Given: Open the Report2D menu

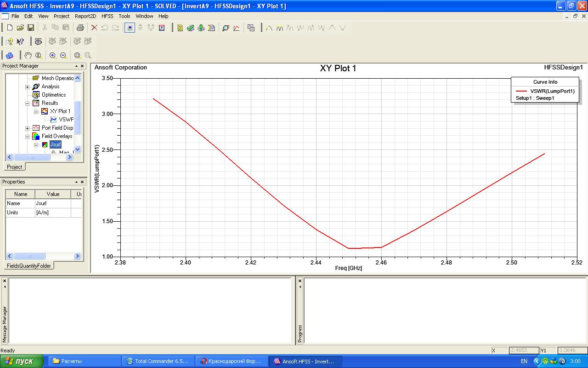Looking at the screenshot, I should point(85,16).
